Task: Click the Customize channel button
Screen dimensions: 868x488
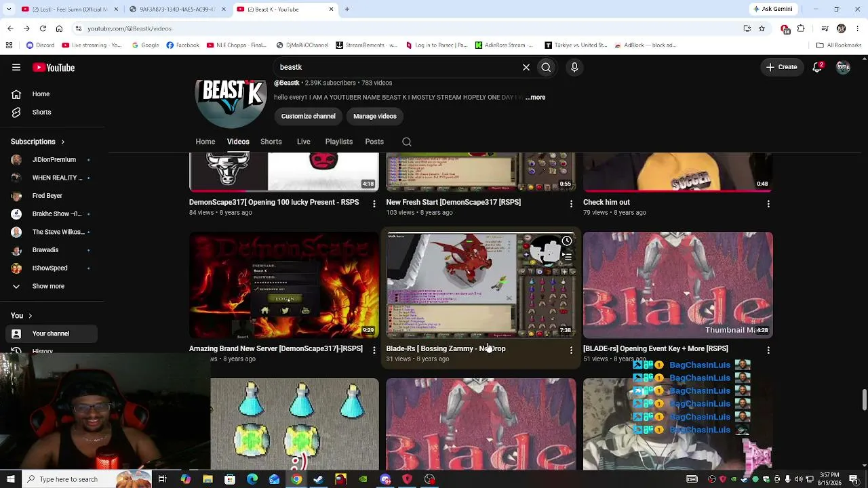Action: pyautogui.click(x=309, y=116)
